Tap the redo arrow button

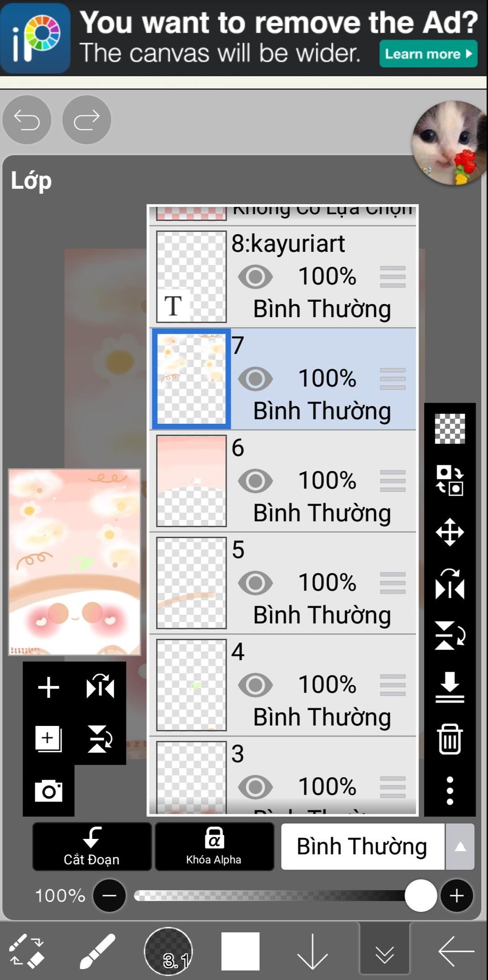tap(87, 120)
